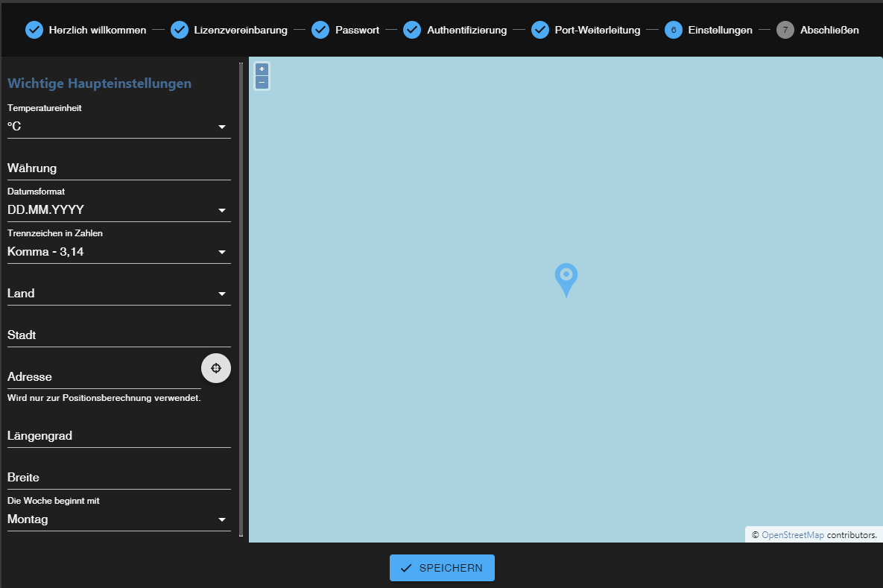The image size is (883, 588).
Task: Click the Adresse input field
Action: pos(104,377)
